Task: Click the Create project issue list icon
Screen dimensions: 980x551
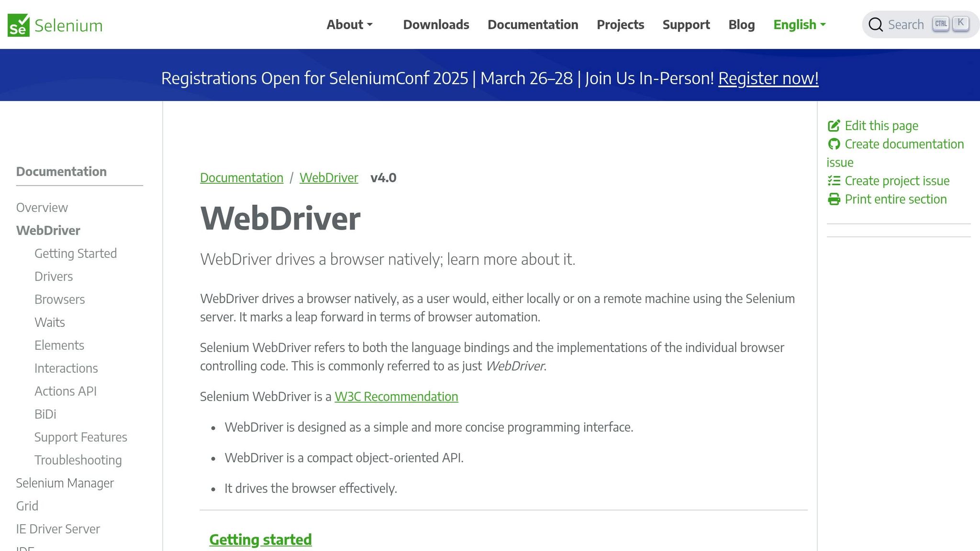Action: point(835,180)
